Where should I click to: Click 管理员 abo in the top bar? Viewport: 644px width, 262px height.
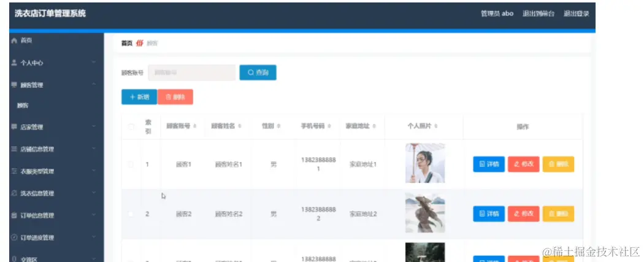click(497, 13)
